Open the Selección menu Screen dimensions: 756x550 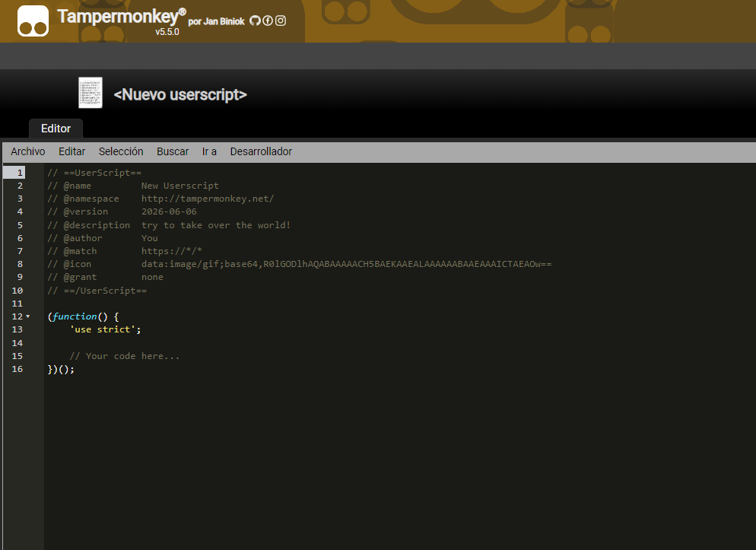(x=121, y=151)
